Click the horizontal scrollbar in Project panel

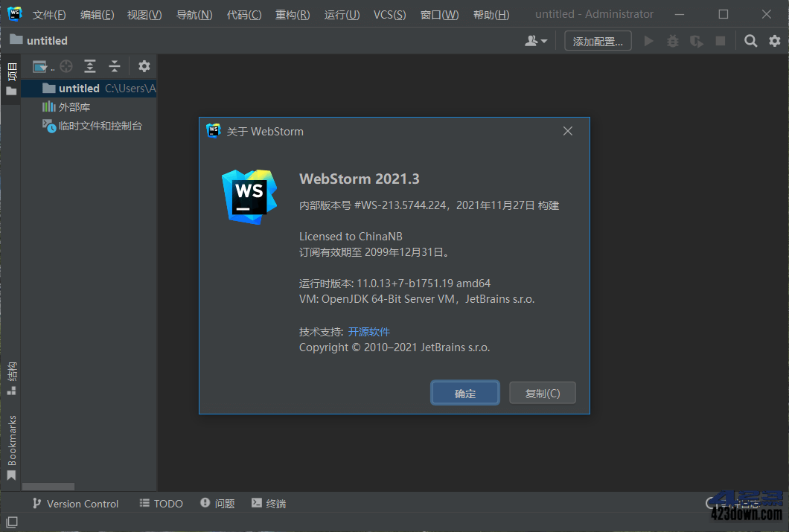[48, 486]
